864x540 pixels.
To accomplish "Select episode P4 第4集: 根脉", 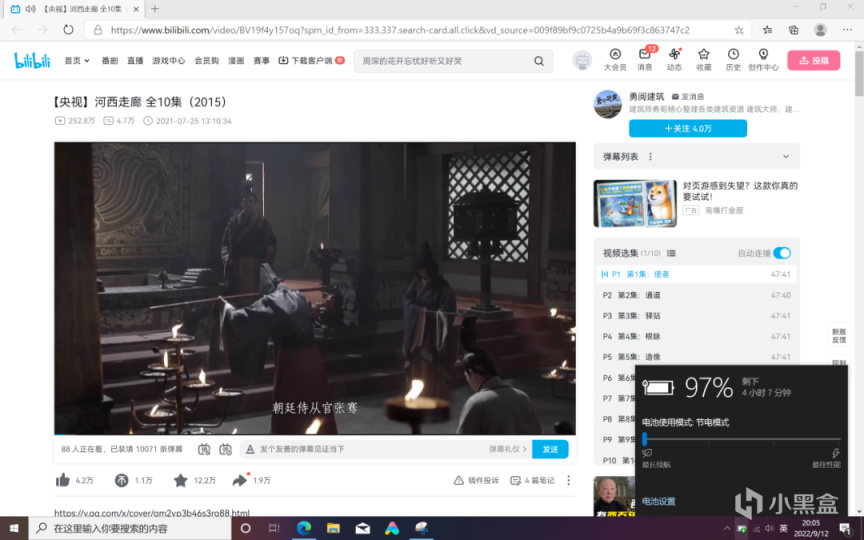I will point(697,336).
